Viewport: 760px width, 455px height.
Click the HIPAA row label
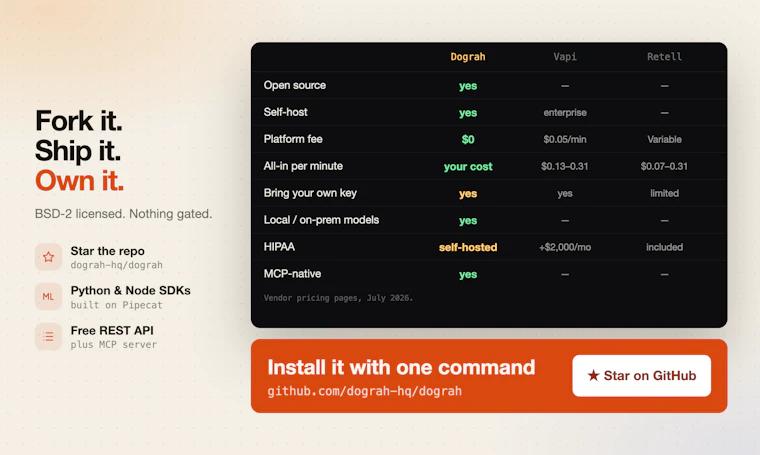click(279, 247)
